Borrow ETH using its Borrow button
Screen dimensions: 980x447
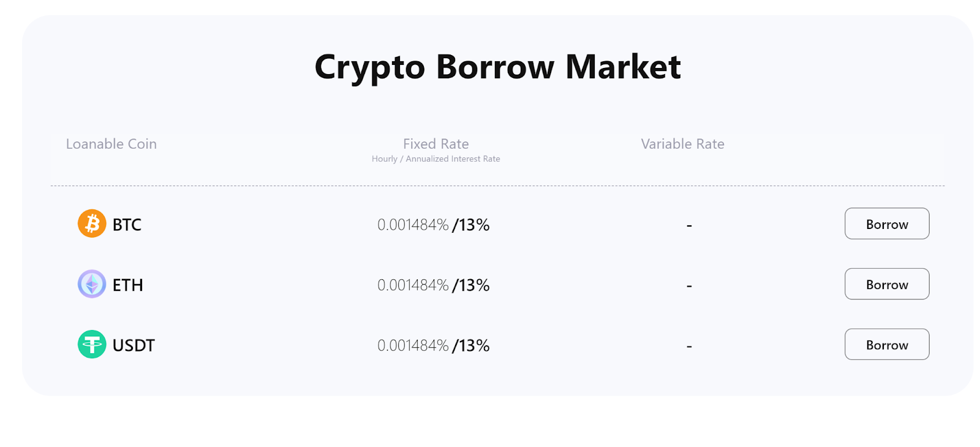coord(887,284)
